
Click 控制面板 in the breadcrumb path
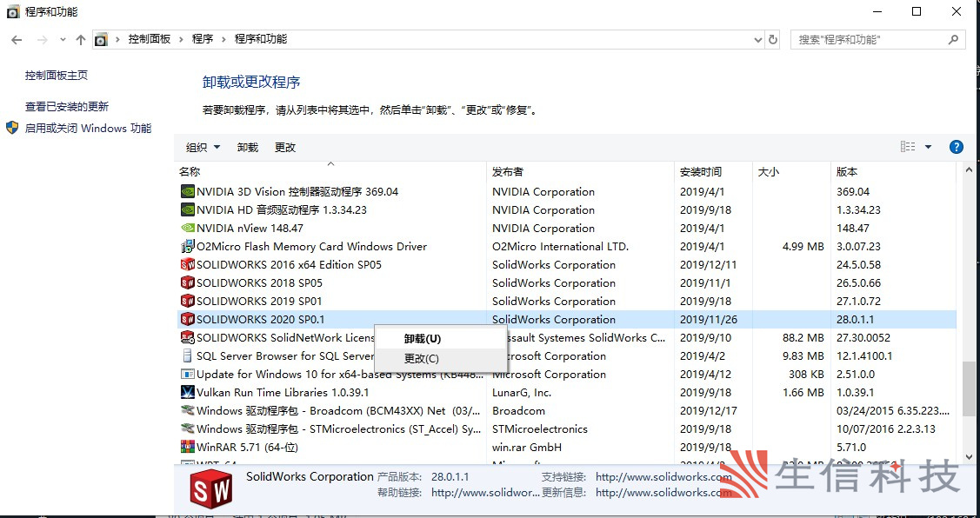click(150, 39)
